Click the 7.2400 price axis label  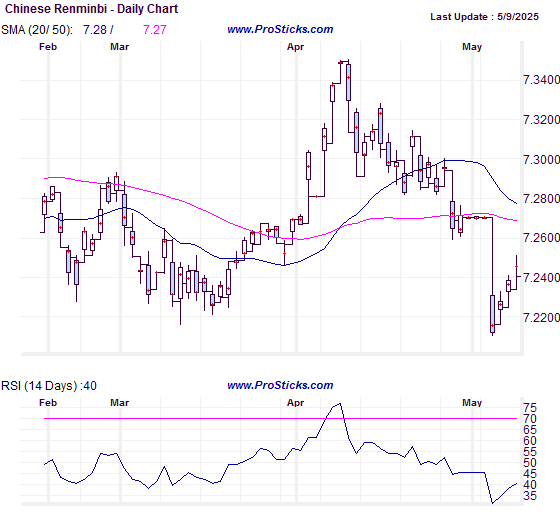[x=541, y=277]
